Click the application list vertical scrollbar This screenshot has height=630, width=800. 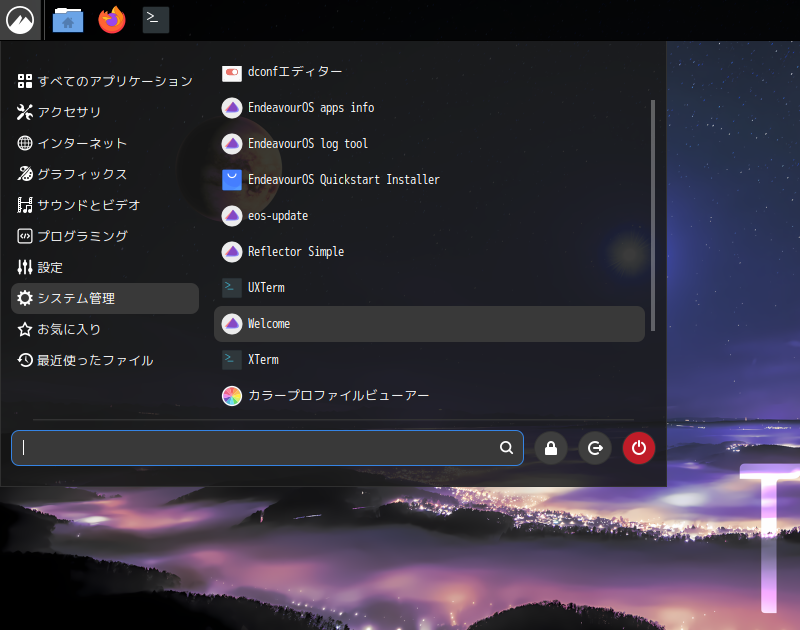(x=653, y=215)
